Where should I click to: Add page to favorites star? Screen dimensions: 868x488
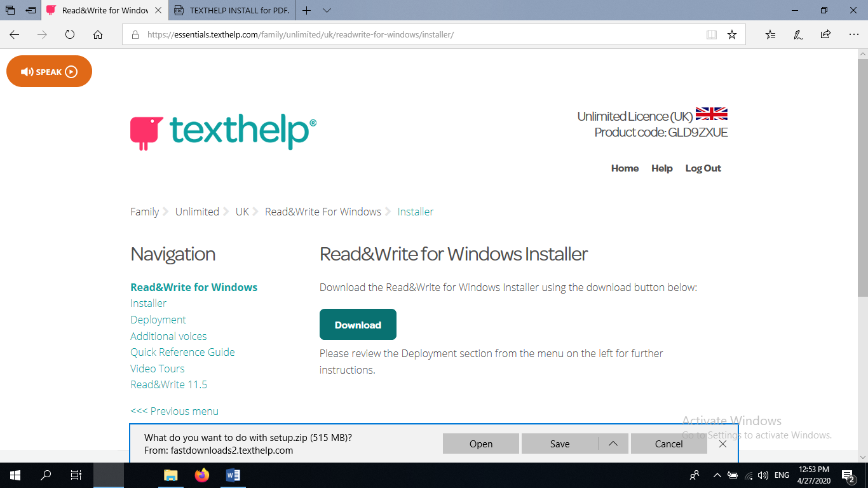coord(732,35)
